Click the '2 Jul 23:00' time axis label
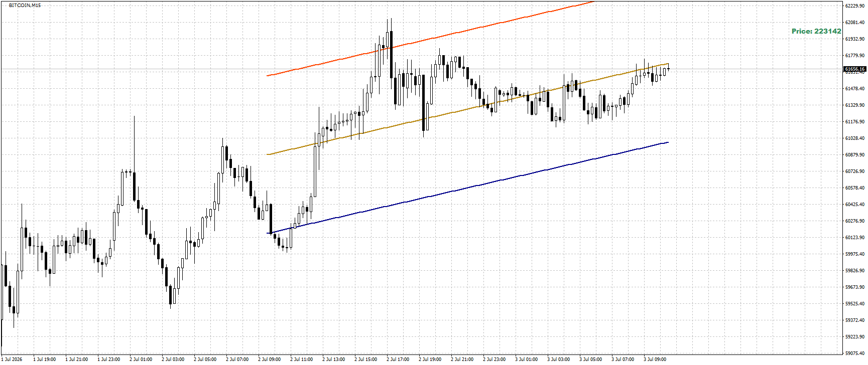868x365 pixels. coord(494,359)
